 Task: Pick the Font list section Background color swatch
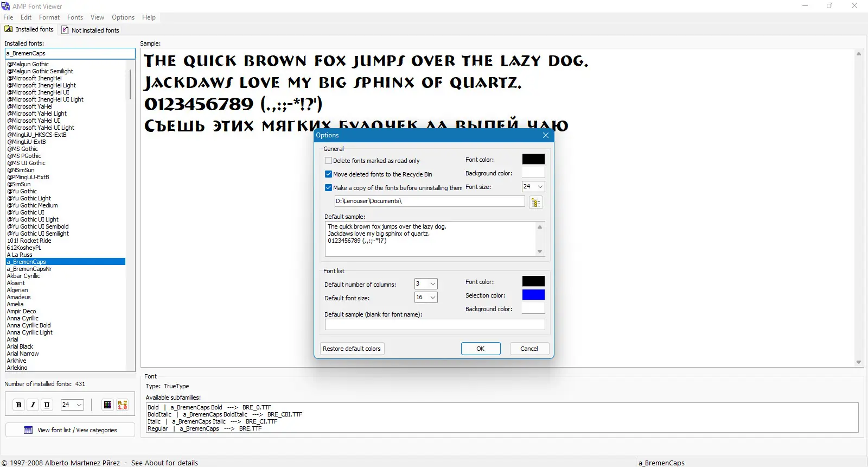click(x=533, y=308)
